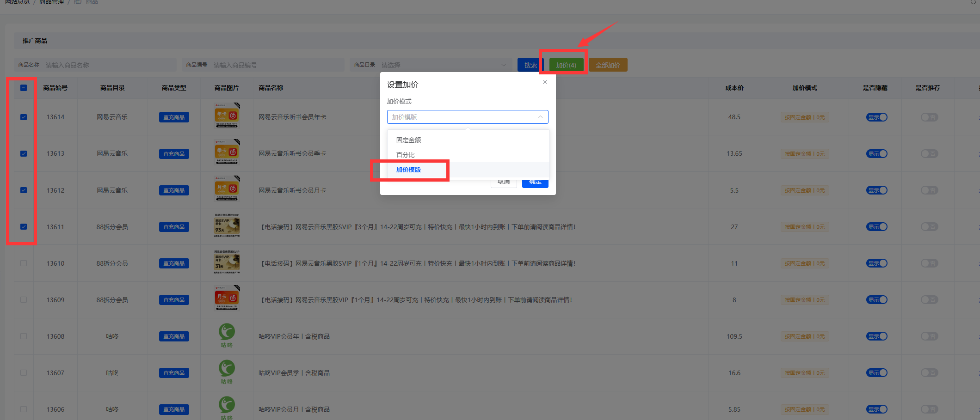Image resolution: width=980 pixels, height=420 pixels.
Task: Check the checkbox for product 13610
Action: (24, 263)
